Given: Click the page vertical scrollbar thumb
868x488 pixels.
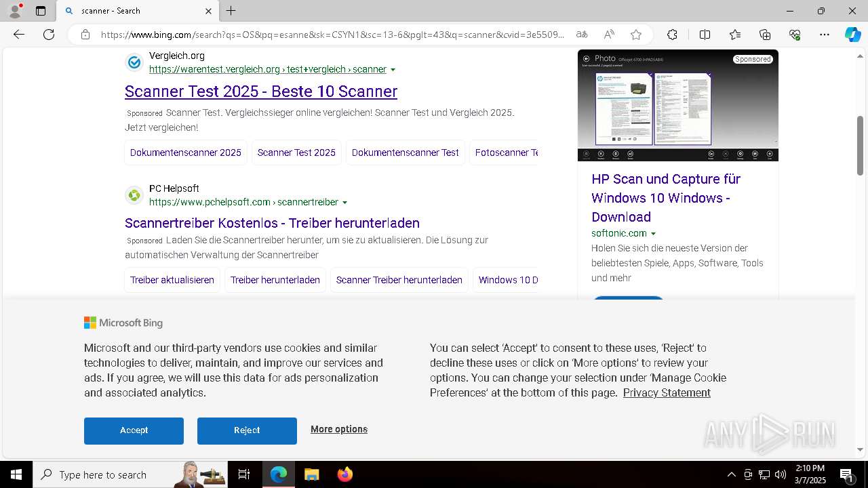Looking at the screenshot, I should (x=860, y=145).
